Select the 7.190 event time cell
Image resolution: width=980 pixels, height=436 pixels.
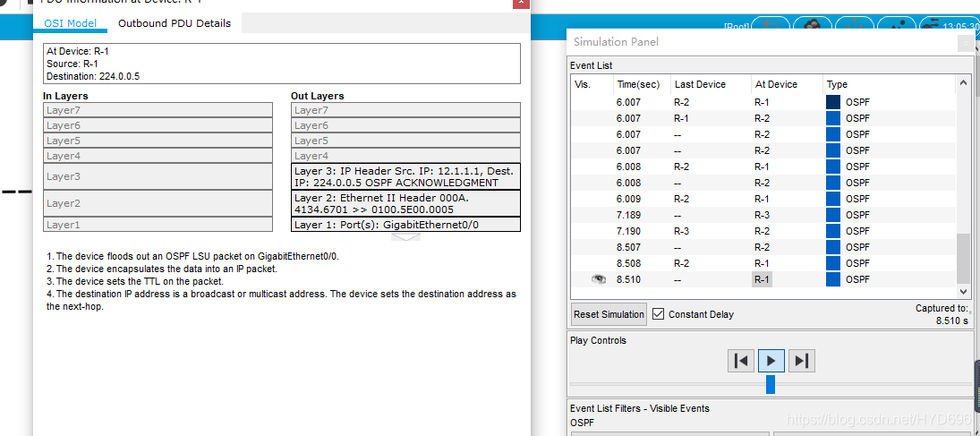[628, 231]
